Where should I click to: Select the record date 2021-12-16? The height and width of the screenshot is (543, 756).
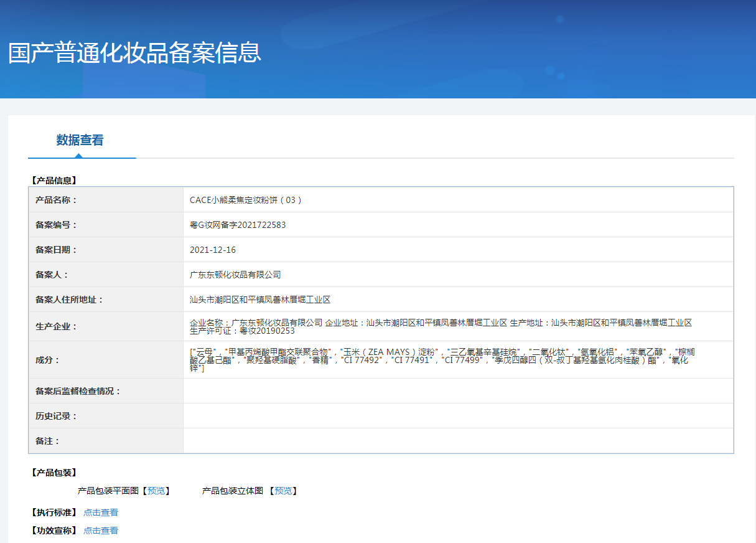pyautogui.click(x=213, y=250)
